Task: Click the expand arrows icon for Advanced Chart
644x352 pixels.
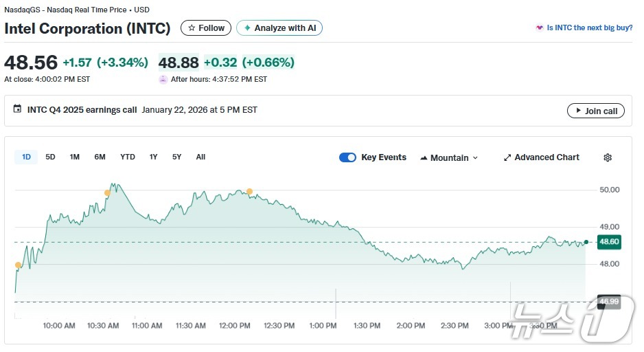Action: [507, 157]
